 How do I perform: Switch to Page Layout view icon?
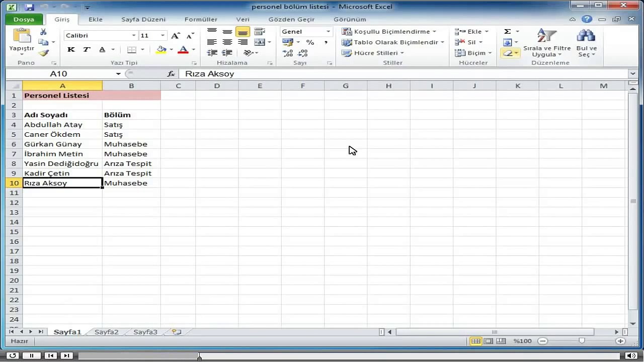488,341
